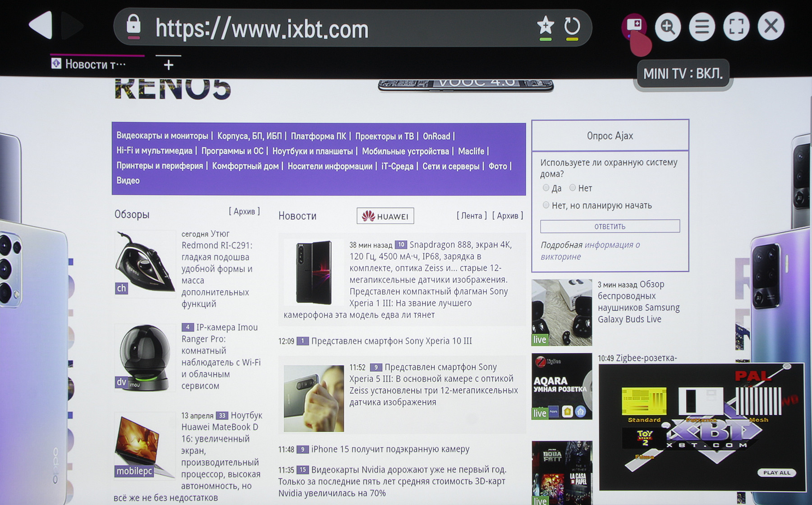Toggle the Mini TV button

[634, 26]
